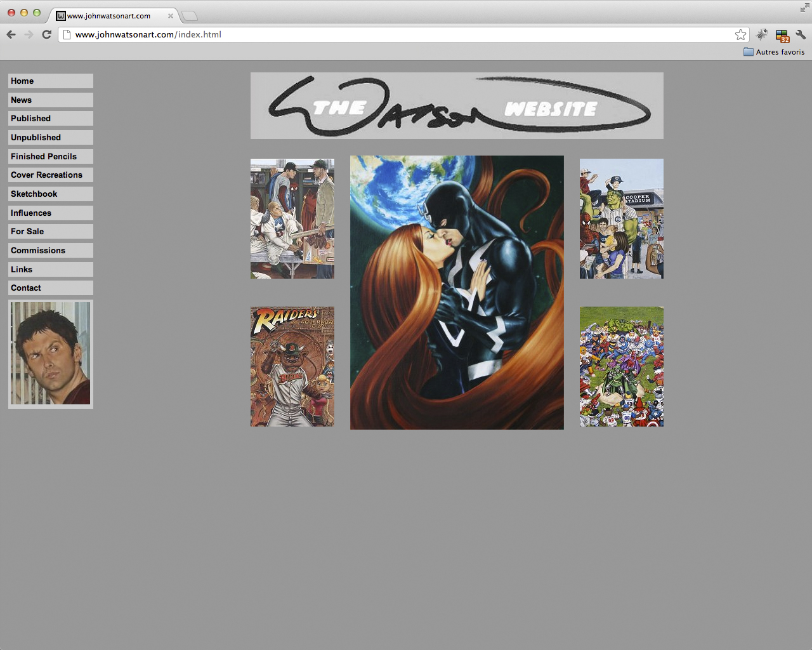Image resolution: width=812 pixels, height=650 pixels.
Task: Open the Contact page
Action: [x=51, y=288]
